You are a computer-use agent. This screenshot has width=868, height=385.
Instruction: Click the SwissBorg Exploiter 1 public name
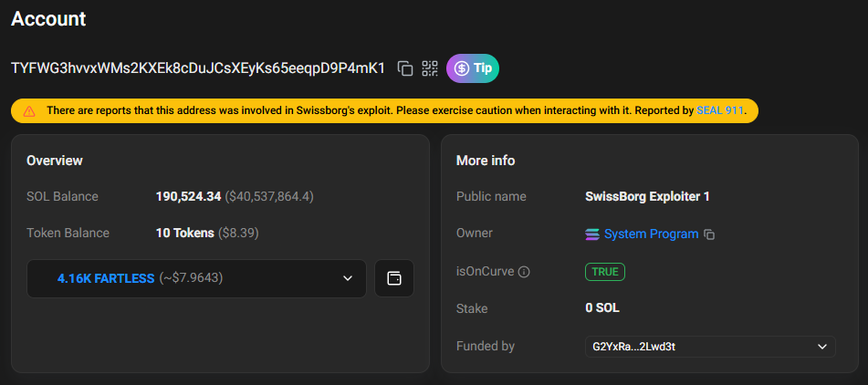pos(647,196)
